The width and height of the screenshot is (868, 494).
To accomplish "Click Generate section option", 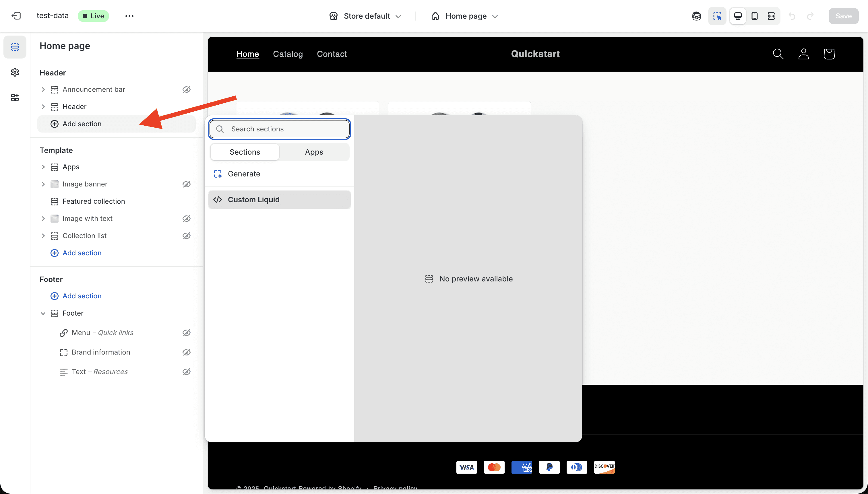I will 243,174.
